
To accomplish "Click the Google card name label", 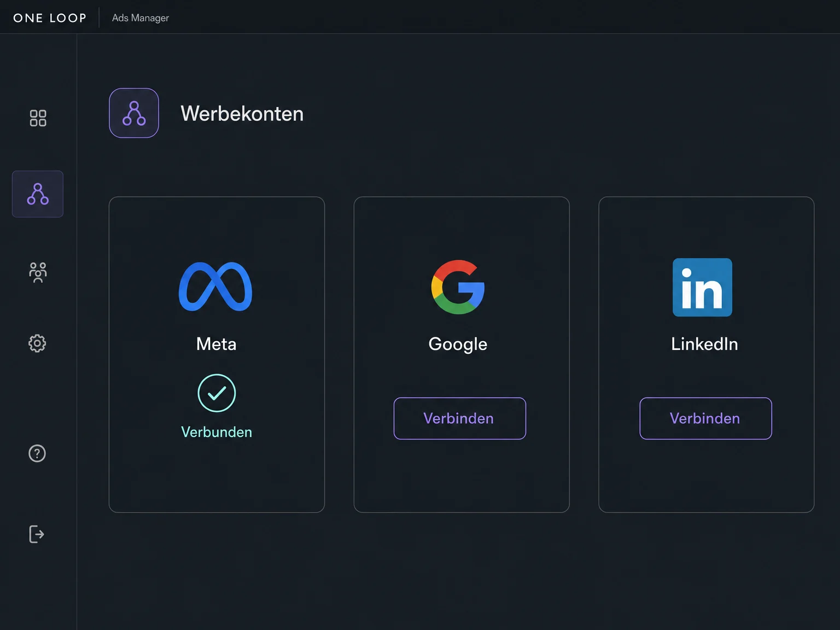I will [x=458, y=345].
